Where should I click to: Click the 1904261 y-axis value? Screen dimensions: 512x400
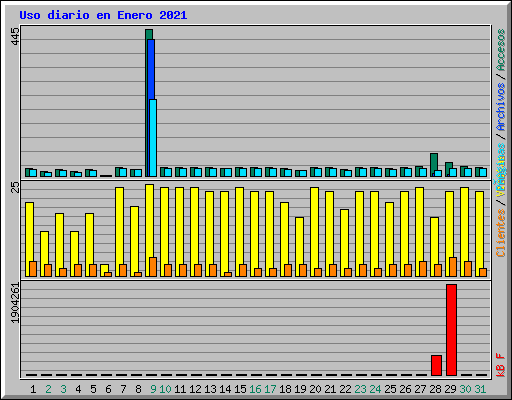pyautogui.click(x=15, y=303)
